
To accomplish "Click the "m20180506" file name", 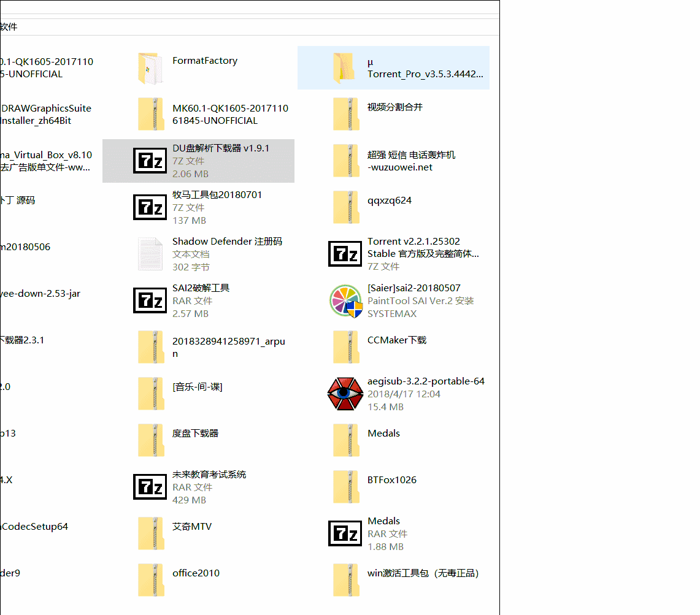I will [25, 247].
